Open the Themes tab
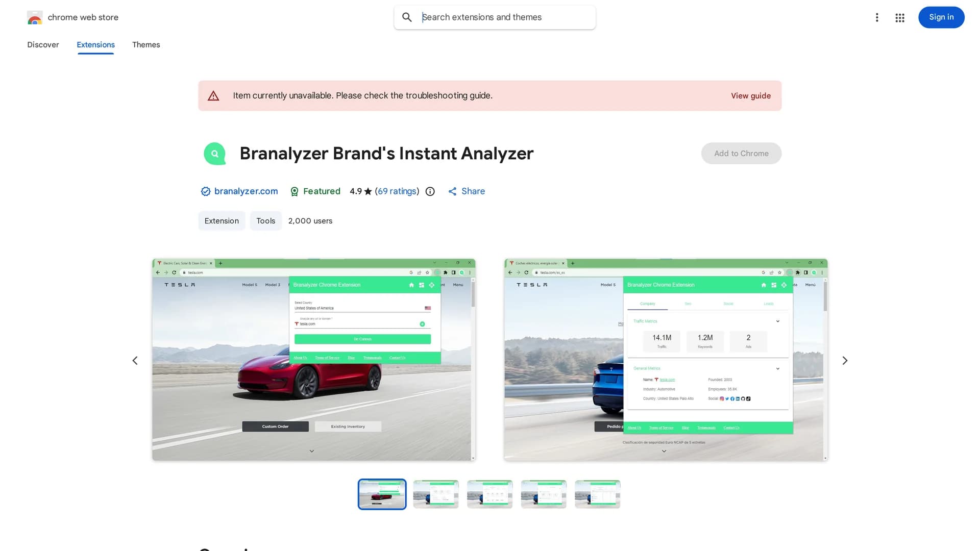Screen dimensions: 980x551 (146, 45)
